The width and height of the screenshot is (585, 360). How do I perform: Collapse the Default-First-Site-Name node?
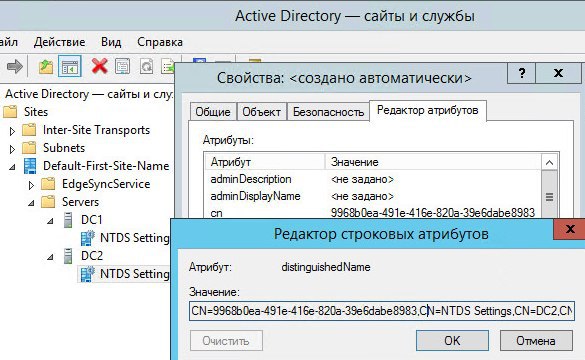[x=12, y=167]
